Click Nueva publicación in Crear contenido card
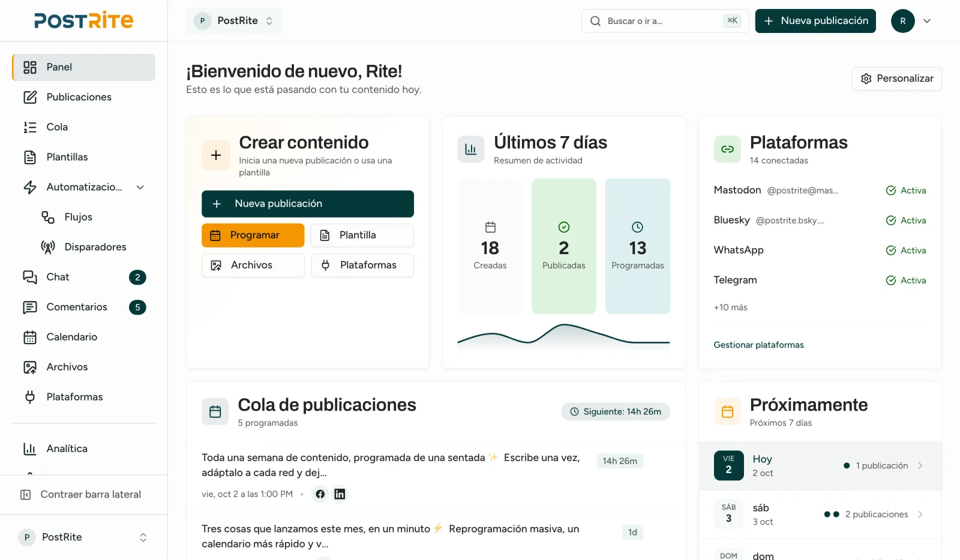The image size is (960, 560). coord(308,204)
